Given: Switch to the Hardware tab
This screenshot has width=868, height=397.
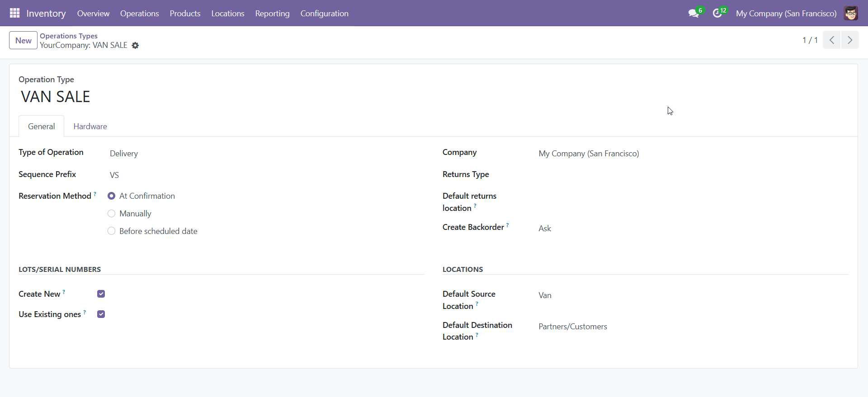Looking at the screenshot, I should pyautogui.click(x=90, y=126).
